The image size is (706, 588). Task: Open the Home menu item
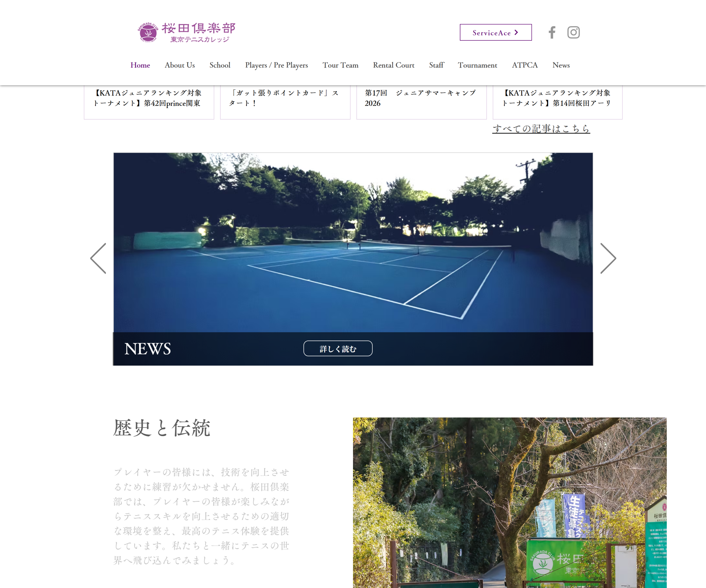coord(140,65)
